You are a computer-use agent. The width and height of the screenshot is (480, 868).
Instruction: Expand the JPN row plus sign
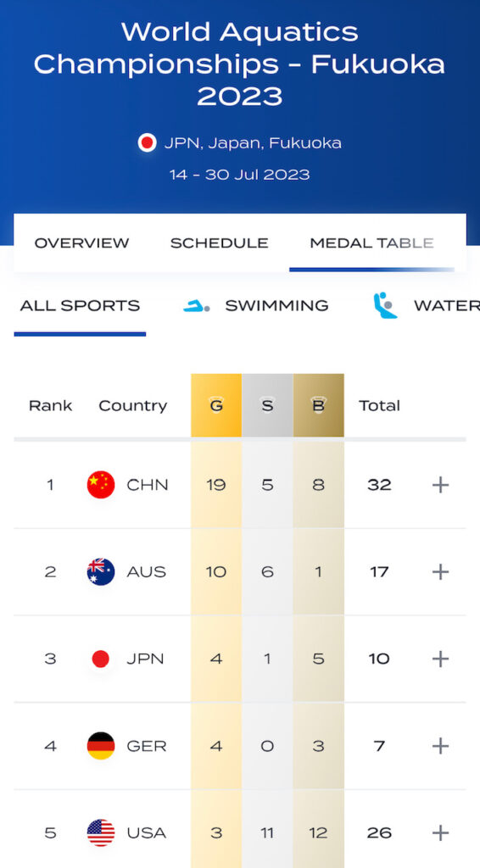click(x=440, y=659)
